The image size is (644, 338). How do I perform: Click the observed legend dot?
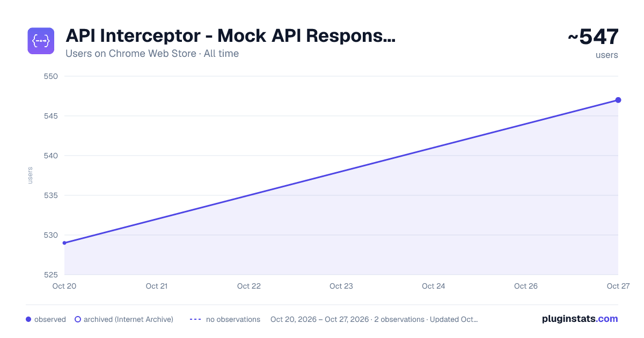pos(28,319)
